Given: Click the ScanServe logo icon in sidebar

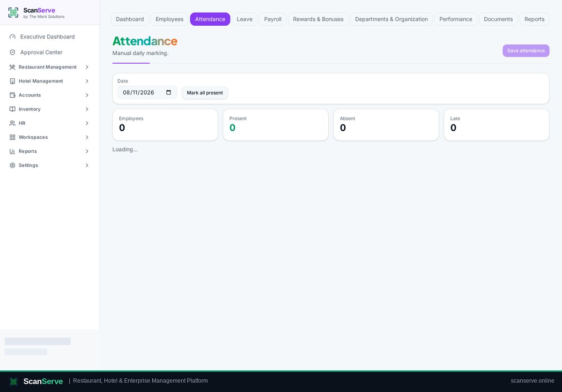Looking at the screenshot, I should (13, 13).
